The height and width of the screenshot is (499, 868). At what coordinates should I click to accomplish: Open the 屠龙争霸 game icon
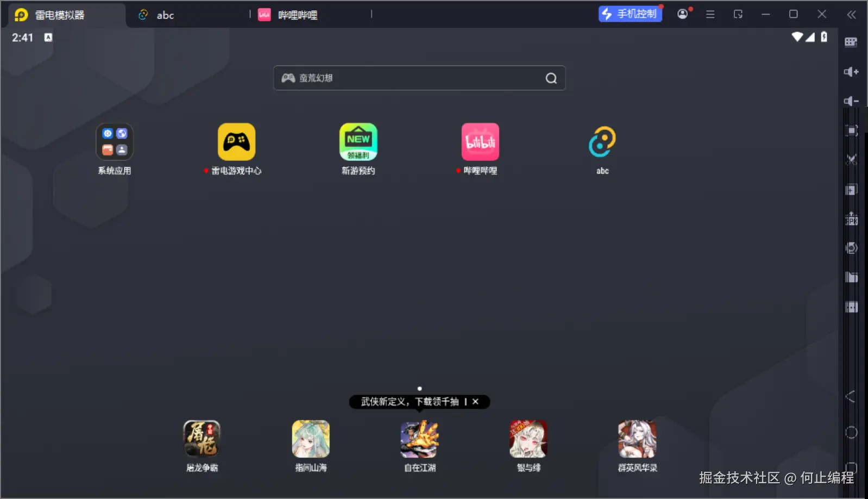point(202,439)
